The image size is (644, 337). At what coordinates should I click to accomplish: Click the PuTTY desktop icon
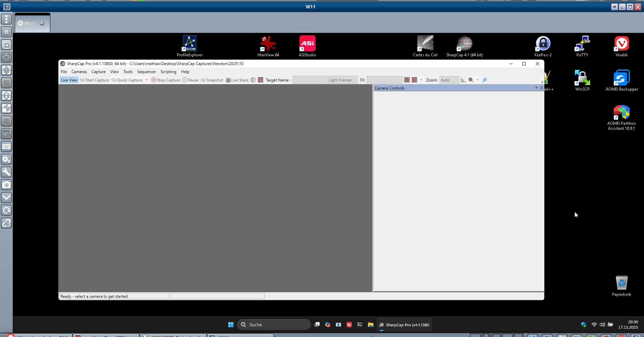[x=582, y=46]
